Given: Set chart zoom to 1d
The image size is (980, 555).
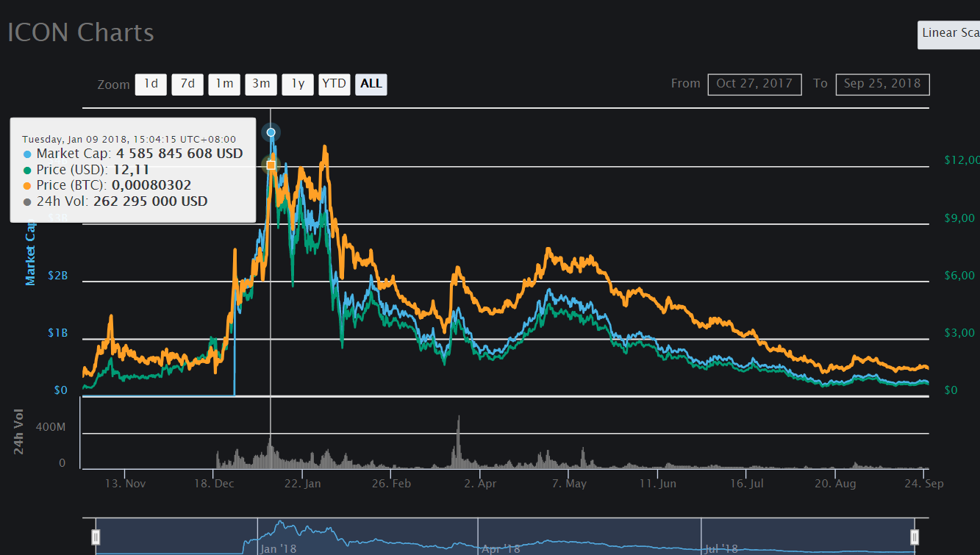Looking at the screenshot, I should 151,85.
